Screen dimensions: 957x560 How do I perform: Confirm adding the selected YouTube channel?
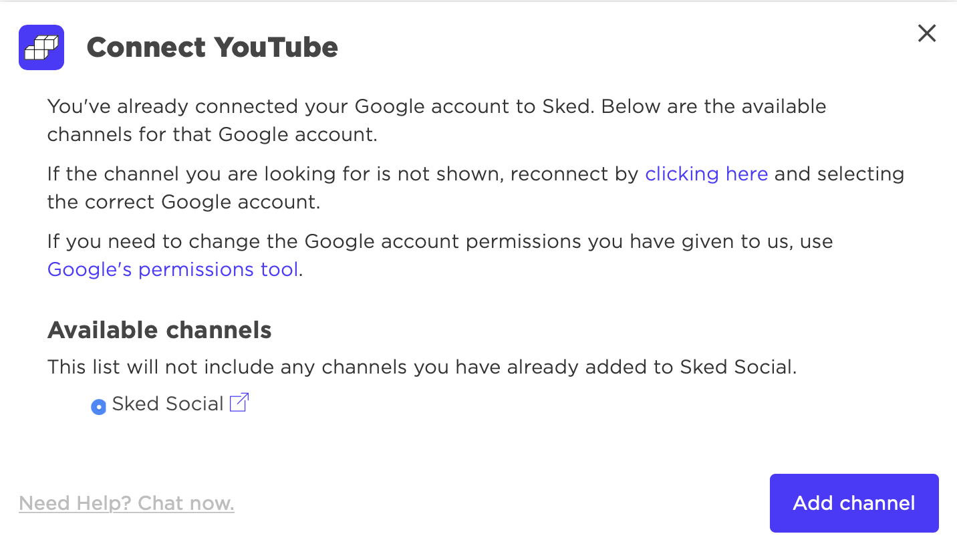coord(854,503)
